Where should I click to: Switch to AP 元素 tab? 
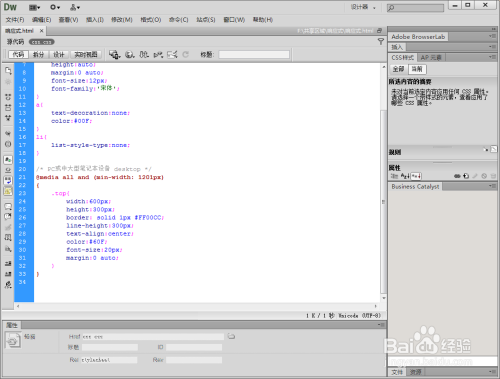coord(431,58)
